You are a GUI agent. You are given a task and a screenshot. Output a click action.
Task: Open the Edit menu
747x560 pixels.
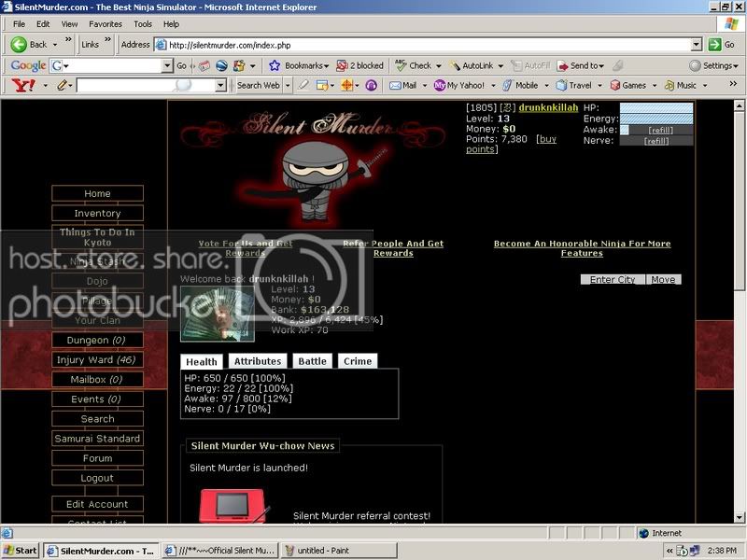tap(43, 24)
